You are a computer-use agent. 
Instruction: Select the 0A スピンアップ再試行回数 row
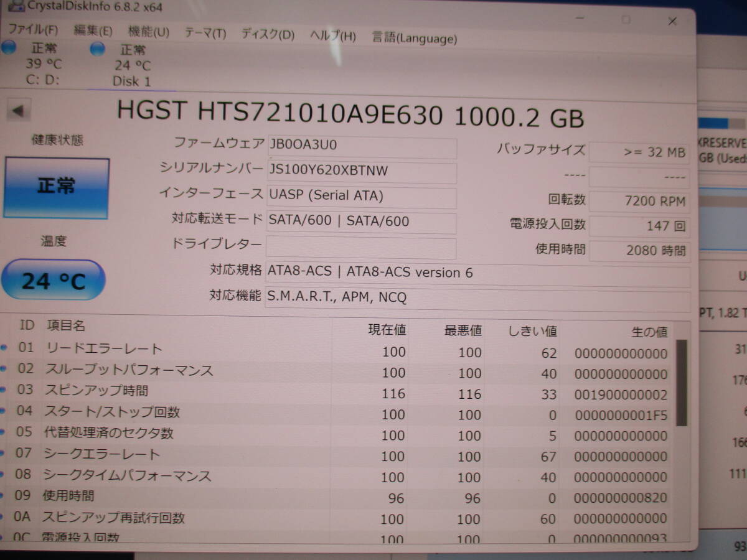click(336, 518)
